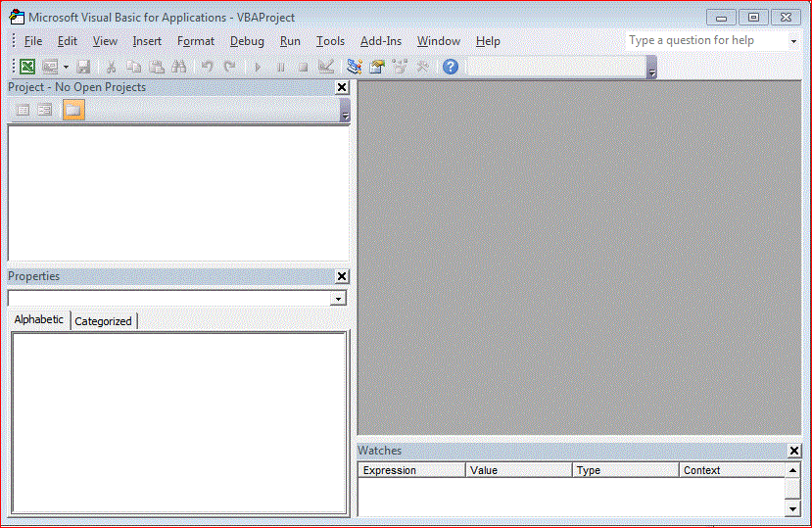
Task: Open the Tools menu
Action: (330, 41)
